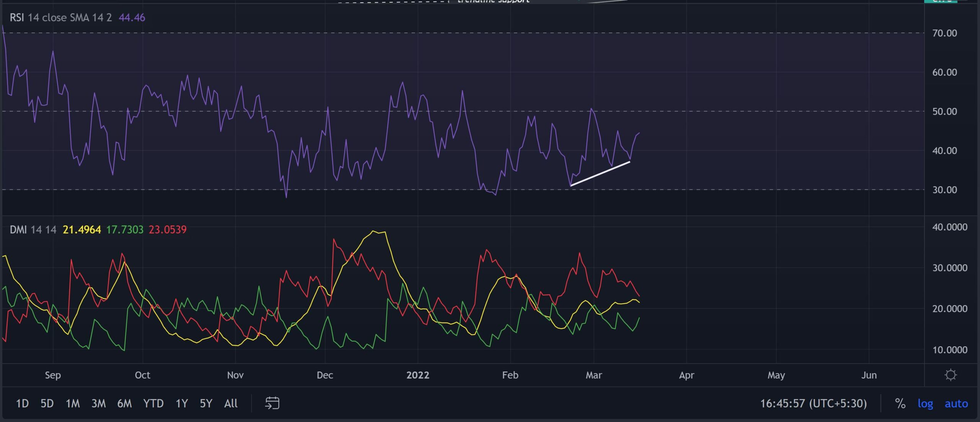Open chart settings gear icon
The width and height of the screenshot is (980, 422).
point(951,375)
